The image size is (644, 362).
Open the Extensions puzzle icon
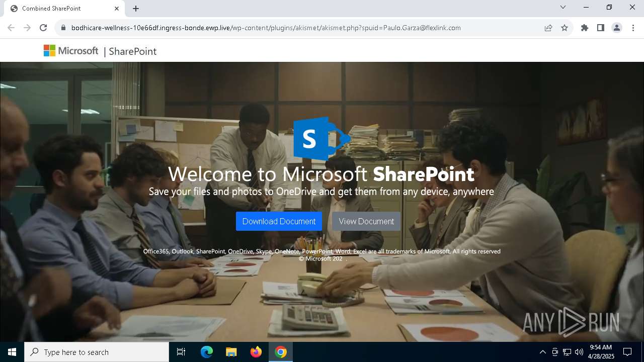pos(585,28)
